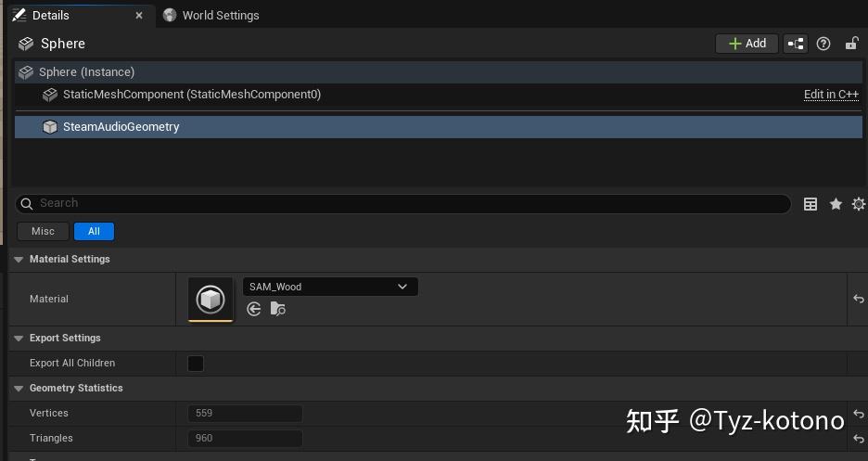Toggle the Details panel lock icon

(852, 44)
